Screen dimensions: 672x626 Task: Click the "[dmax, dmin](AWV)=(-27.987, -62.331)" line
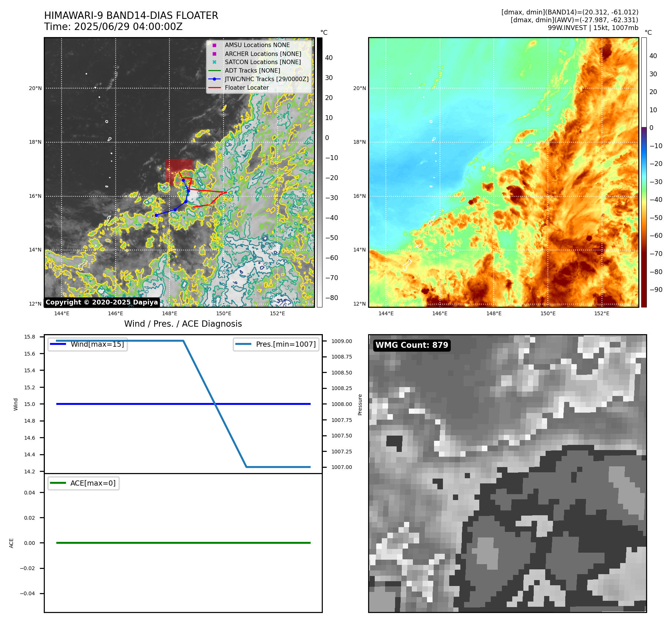coord(575,20)
